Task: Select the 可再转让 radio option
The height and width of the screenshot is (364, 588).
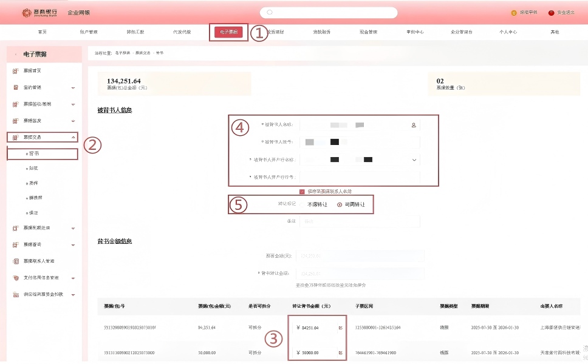Action: pos(340,204)
